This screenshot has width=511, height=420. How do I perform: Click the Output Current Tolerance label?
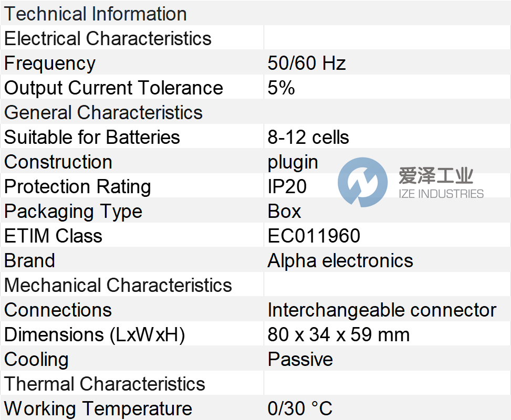coord(113,88)
